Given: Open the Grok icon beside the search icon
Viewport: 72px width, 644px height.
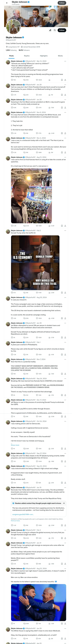Looking at the screenshot, I should (x=50, y=30).
